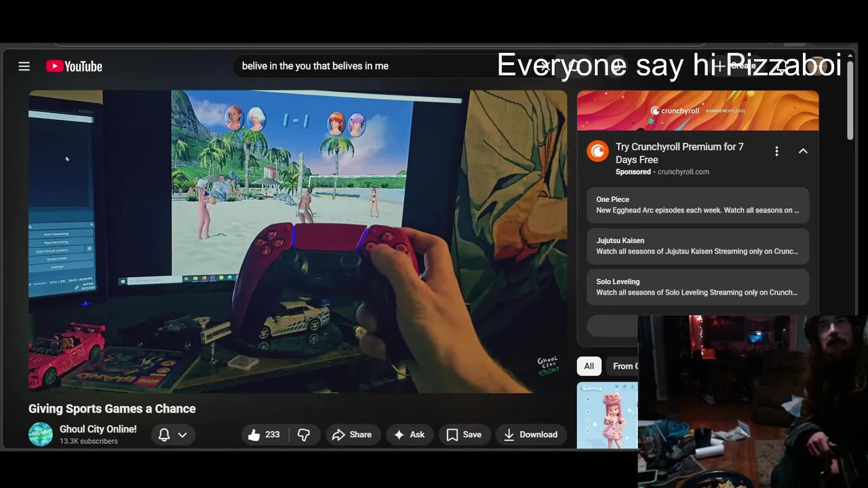Expand subscription notification dropdown chevron

tap(182, 434)
